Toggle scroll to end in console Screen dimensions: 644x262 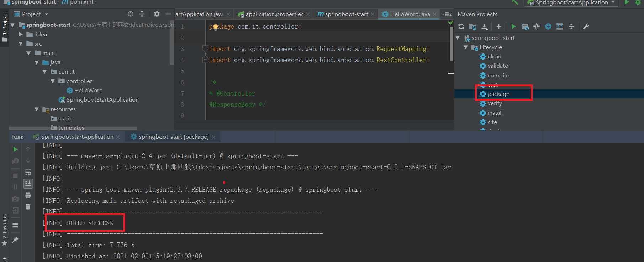click(x=28, y=184)
